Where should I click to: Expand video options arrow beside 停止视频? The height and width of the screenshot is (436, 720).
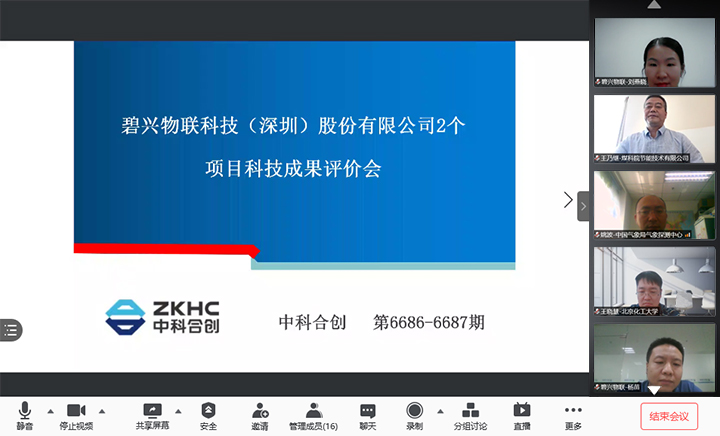click(x=102, y=412)
